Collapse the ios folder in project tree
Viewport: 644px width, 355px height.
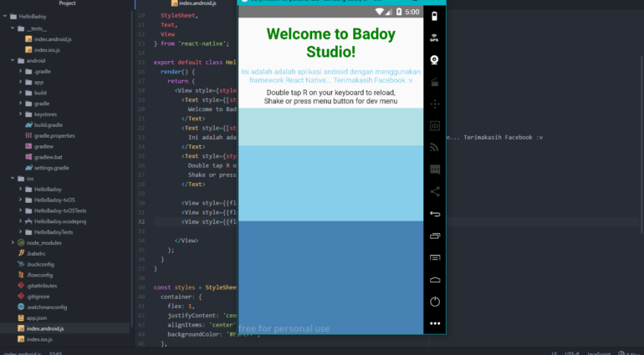(12, 179)
